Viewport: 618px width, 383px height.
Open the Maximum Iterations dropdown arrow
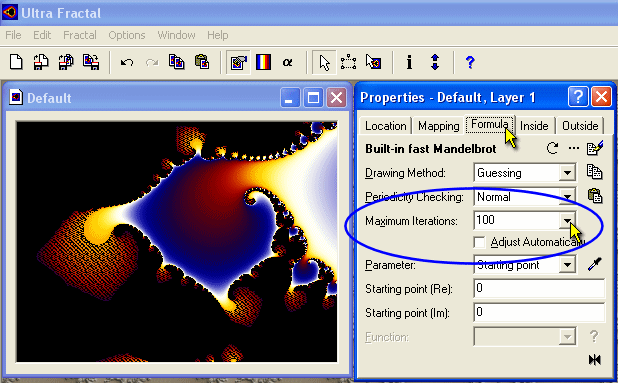click(x=567, y=220)
